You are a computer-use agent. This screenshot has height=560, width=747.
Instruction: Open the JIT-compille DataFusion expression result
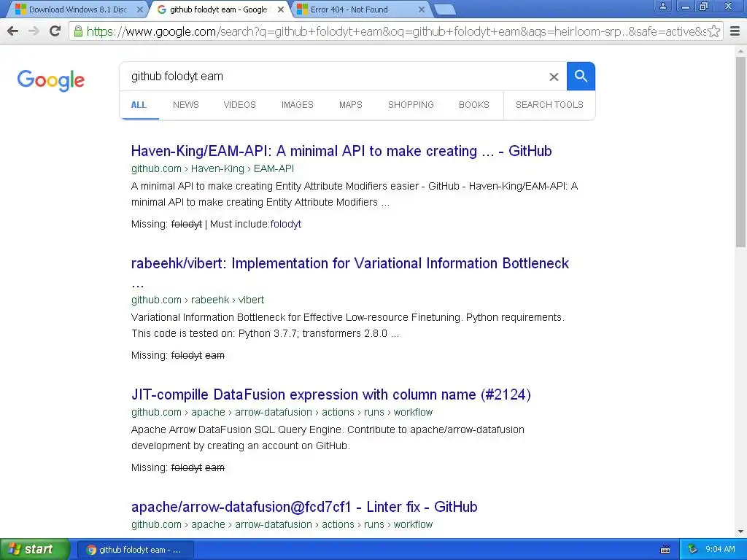[330, 394]
